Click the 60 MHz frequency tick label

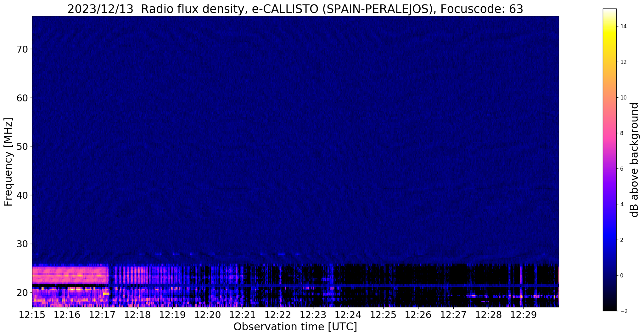[x=22, y=98]
